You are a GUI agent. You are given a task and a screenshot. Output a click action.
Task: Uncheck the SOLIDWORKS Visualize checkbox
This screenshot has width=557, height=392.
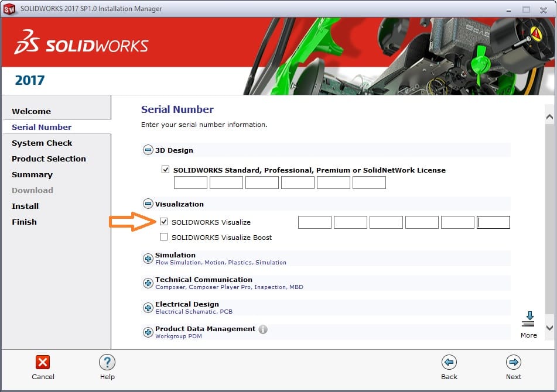point(164,222)
